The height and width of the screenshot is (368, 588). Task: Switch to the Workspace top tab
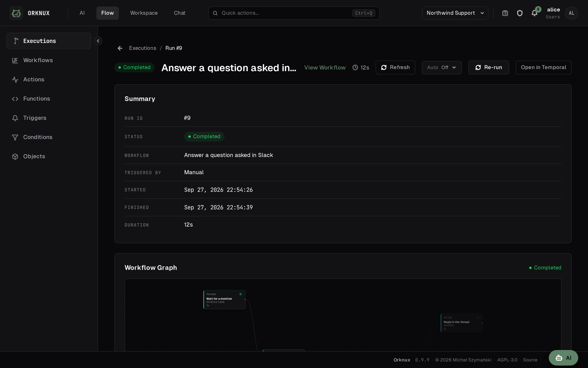click(x=144, y=13)
